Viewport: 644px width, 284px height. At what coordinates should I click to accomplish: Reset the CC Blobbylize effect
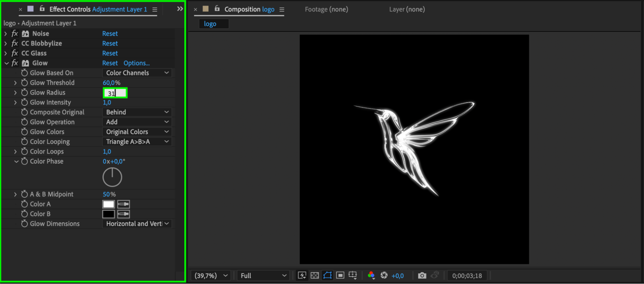point(110,44)
